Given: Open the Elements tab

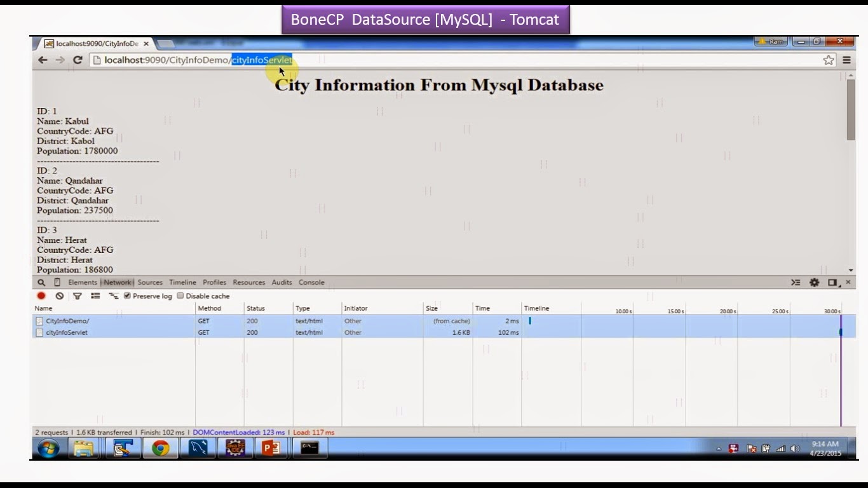Looking at the screenshot, I should (83, 283).
